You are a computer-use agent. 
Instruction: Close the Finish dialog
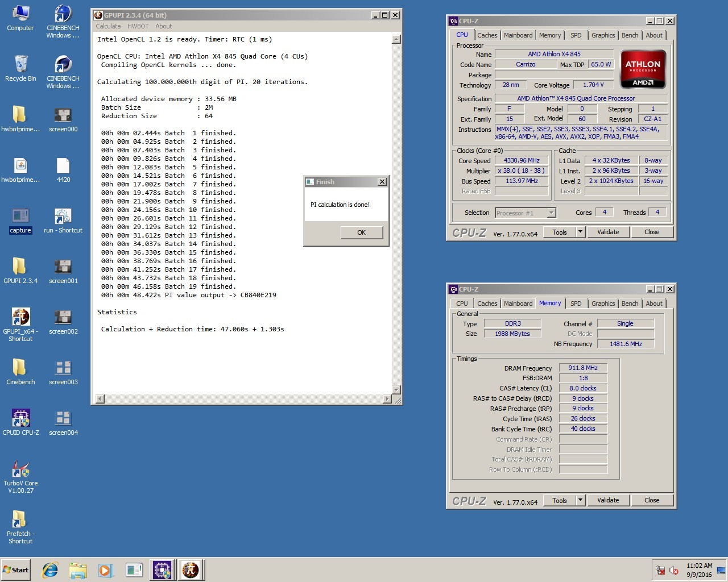(x=382, y=182)
